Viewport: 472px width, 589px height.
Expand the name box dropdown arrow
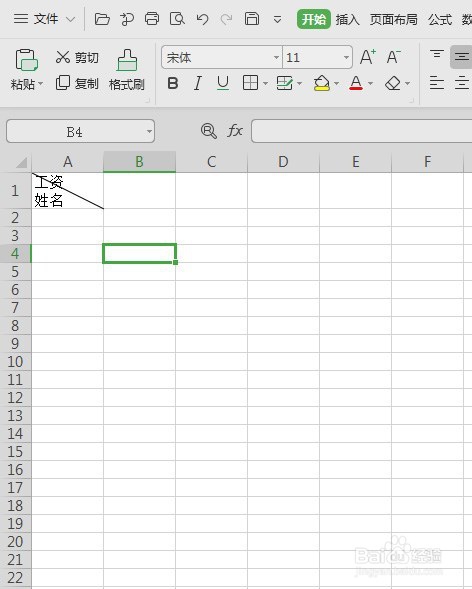149,131
